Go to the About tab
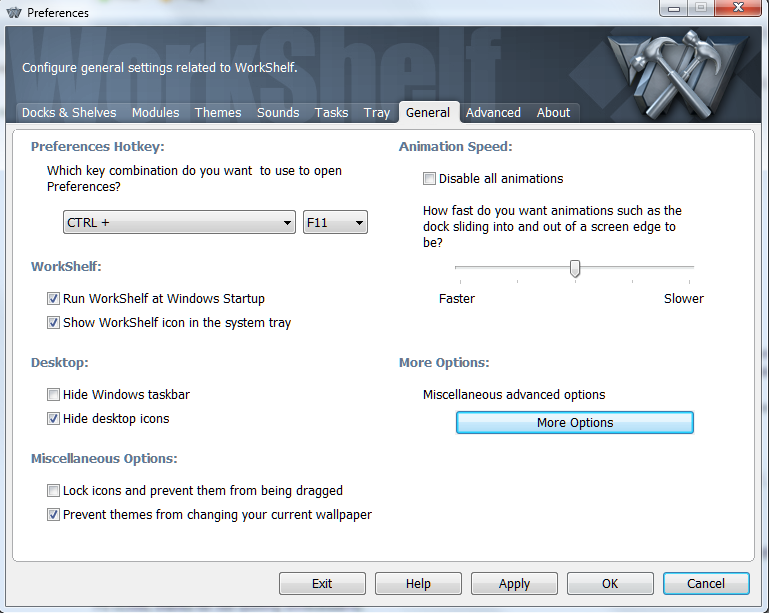 coord(553,113)
